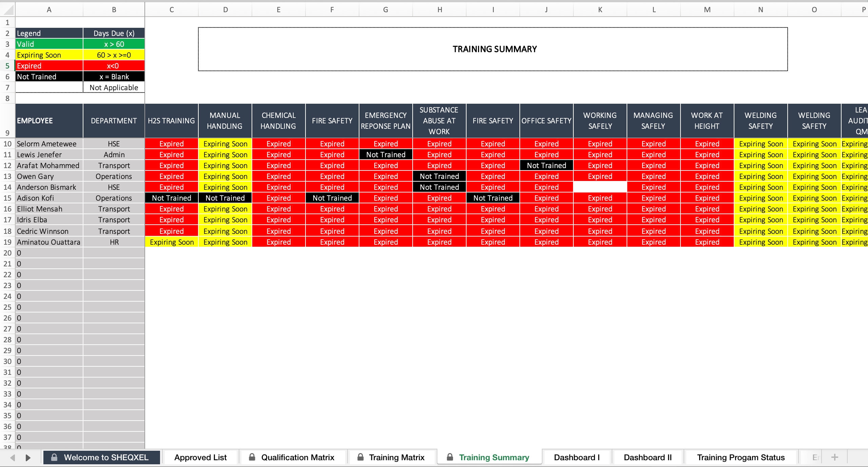Viewport: 868px width, 467px height.
Task: Click the blank Working Safely cell for Anderson Bismark
Action: tap(600, 187)
